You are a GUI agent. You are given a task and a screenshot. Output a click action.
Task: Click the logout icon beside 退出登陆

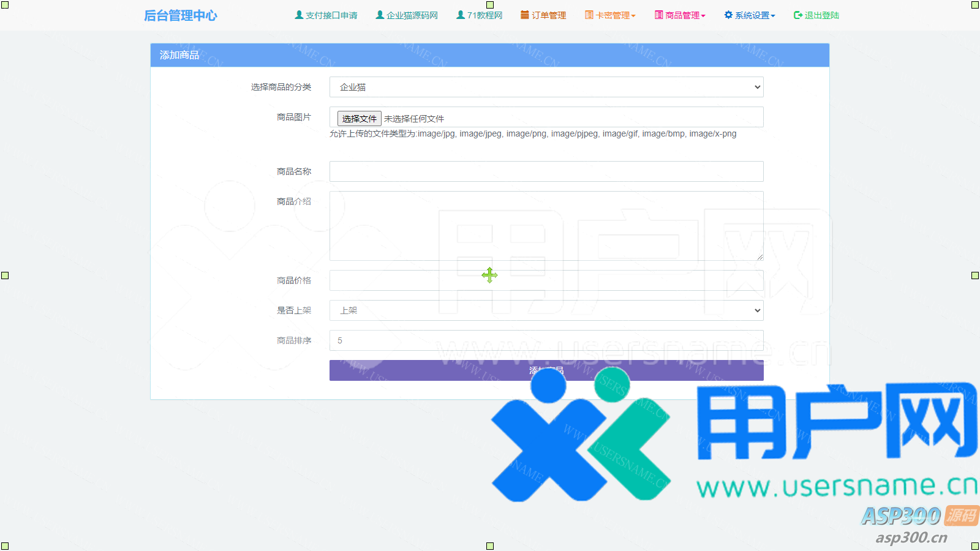coord(798,15)
